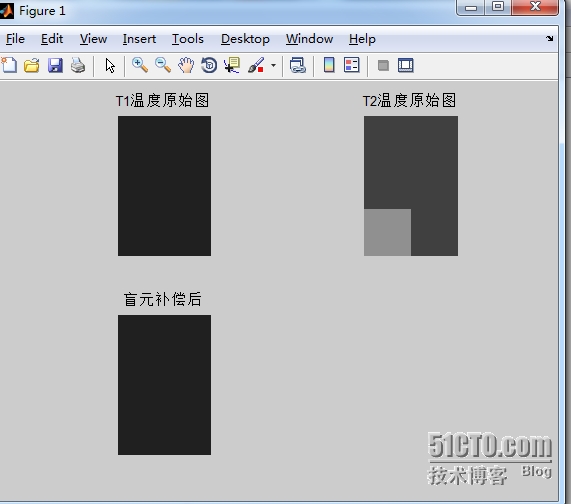The image size is (571, 504).
Task: Dock the figure using corner arrow
Action: 550,38
